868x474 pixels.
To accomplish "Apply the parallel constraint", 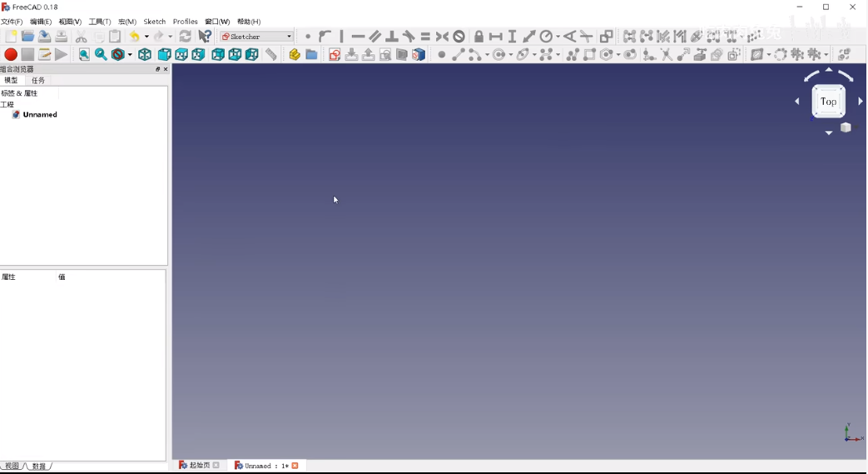I will point(374,37).
